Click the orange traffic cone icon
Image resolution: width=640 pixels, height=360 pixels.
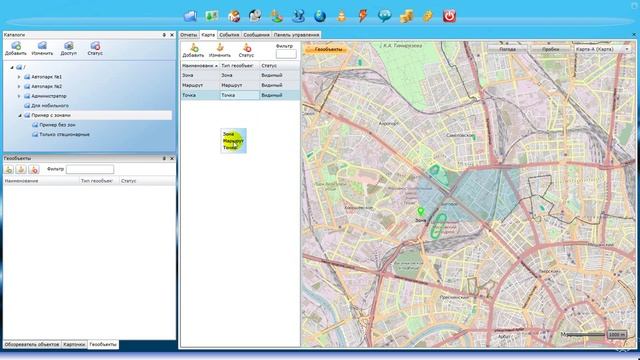342,16
